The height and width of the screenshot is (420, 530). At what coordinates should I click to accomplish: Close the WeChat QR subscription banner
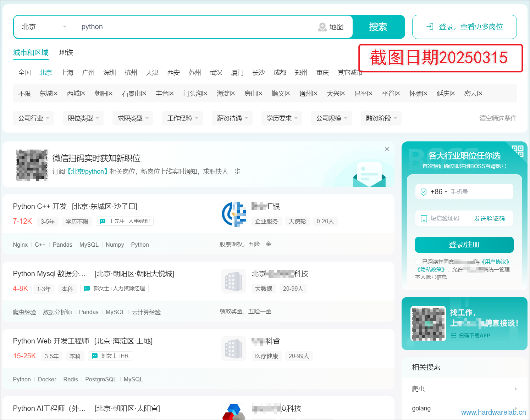click(387, 149)
